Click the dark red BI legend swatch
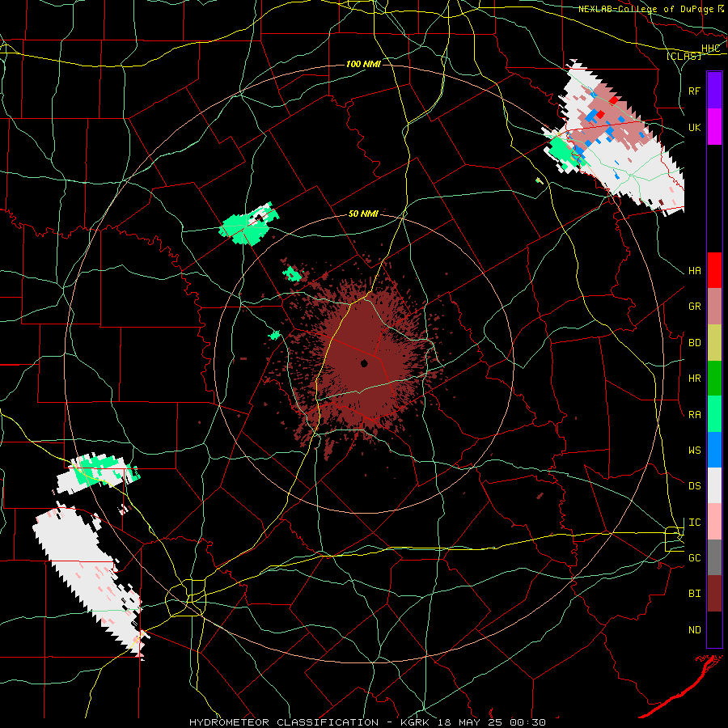This screenshot has height=728, width=728. pyautogui.click(x=714, y=594)
